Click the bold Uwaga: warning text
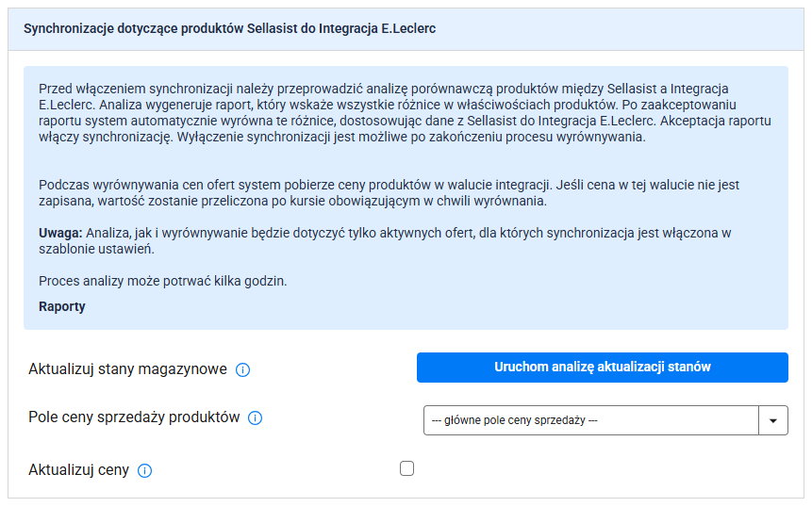The width and height of the screenshot is (812, 507). (60, 233)
